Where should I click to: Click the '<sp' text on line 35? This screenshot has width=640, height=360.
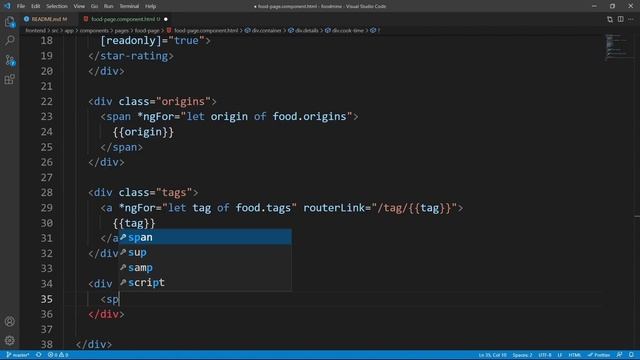click(x=109, y=299)
